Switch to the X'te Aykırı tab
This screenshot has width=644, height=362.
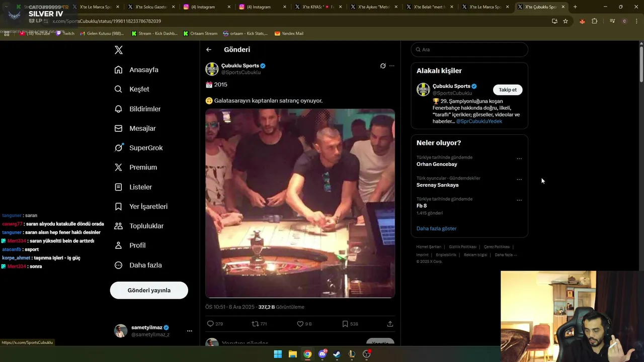374,7
